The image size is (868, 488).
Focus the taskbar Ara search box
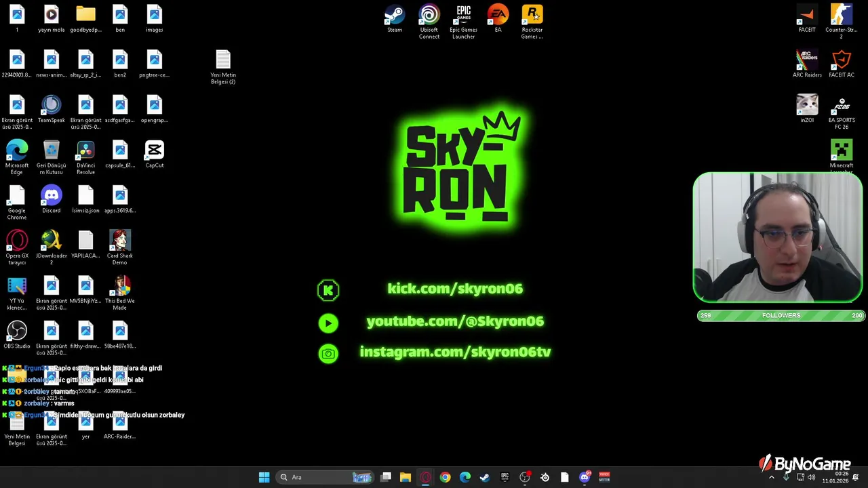[326, 477]
